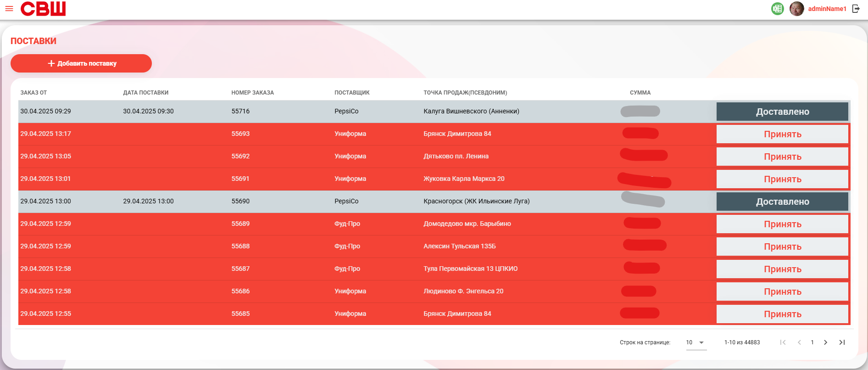Click PepsiCo supplier in order 55716 row

(346, 111)
